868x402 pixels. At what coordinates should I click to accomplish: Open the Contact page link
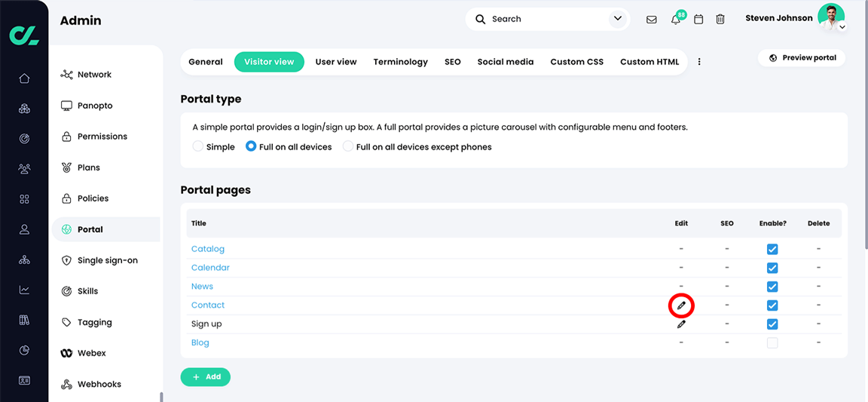point(208,305)
